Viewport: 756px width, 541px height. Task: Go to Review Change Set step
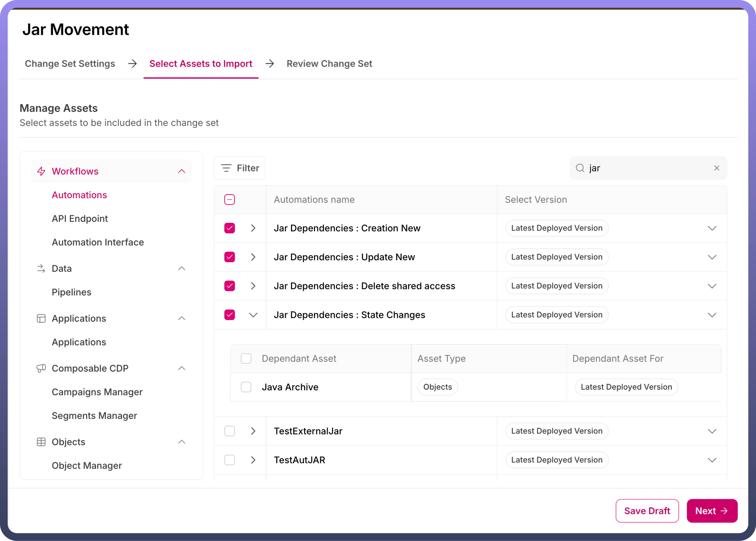pos(329,64)
